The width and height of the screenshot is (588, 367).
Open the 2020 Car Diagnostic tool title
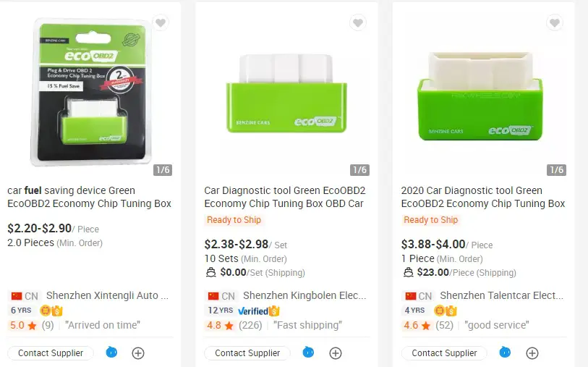point(483,197)
